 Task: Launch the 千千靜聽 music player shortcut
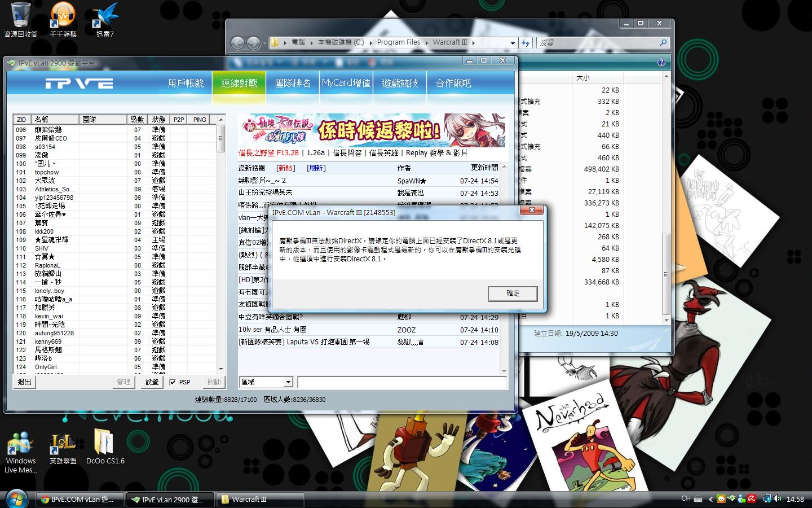[63, 19]
